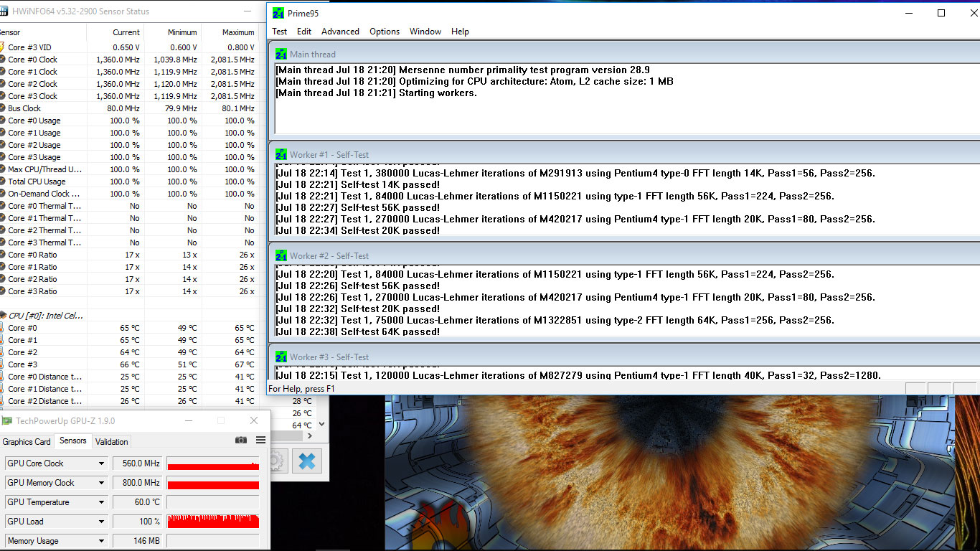Switch to the Graphics Card tab in GPU-Z
The width and height of the screenshot is (980, 551).
tap(27, 442)
